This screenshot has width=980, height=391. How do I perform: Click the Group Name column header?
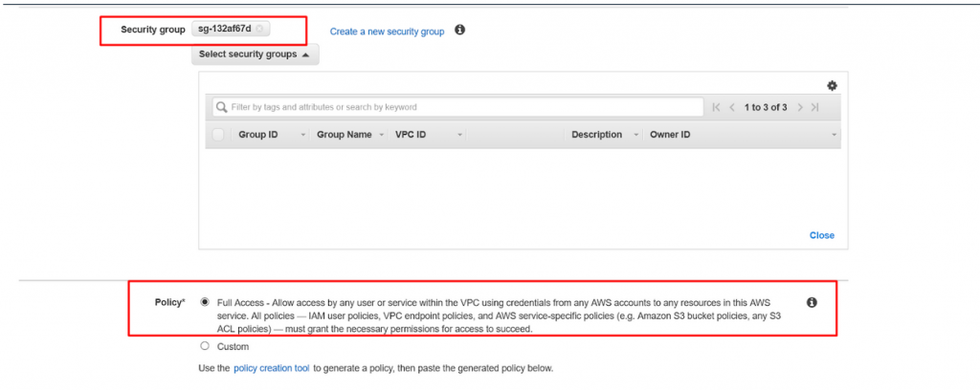click(345, 134)
